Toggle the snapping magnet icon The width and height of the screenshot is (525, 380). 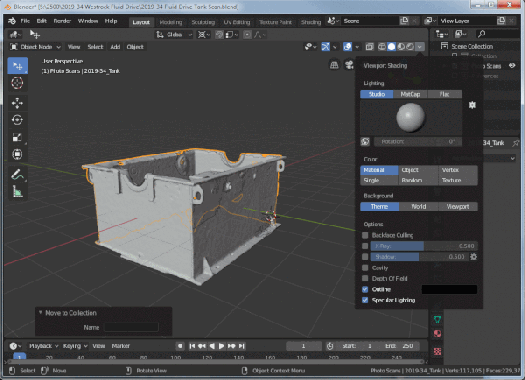tap(219, 34)
